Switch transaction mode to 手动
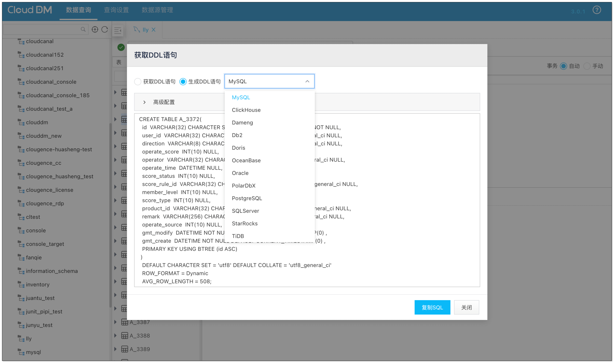 click(587, 66)
